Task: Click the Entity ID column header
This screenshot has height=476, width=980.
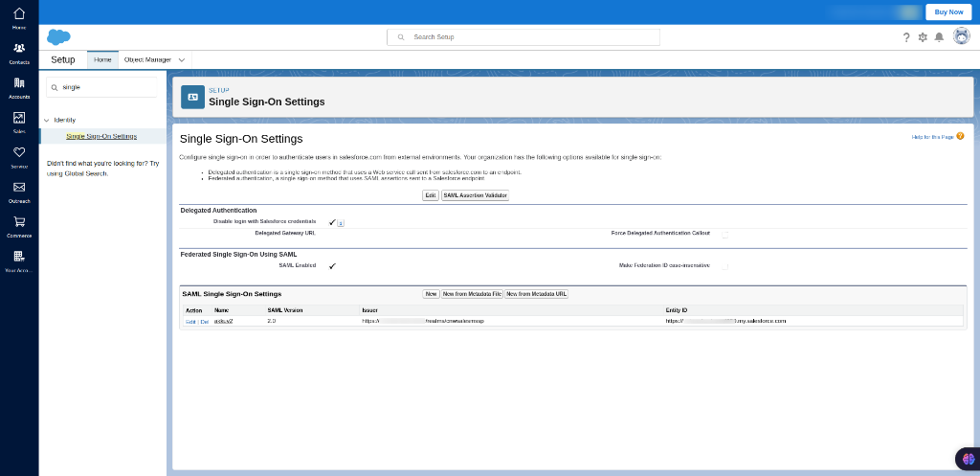Action: tap(677, 310)
